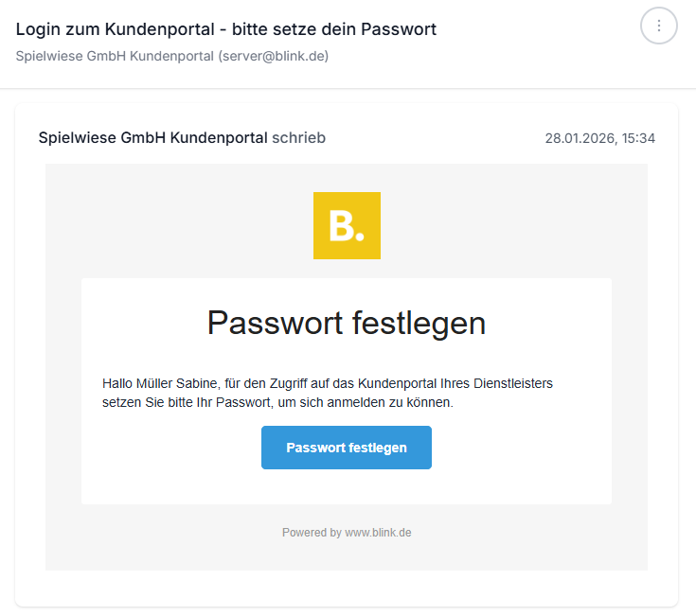This screenshot has width=696, height=616.
Task: Click the Hallo Müller Sabine greeting text
Action: 160,383
